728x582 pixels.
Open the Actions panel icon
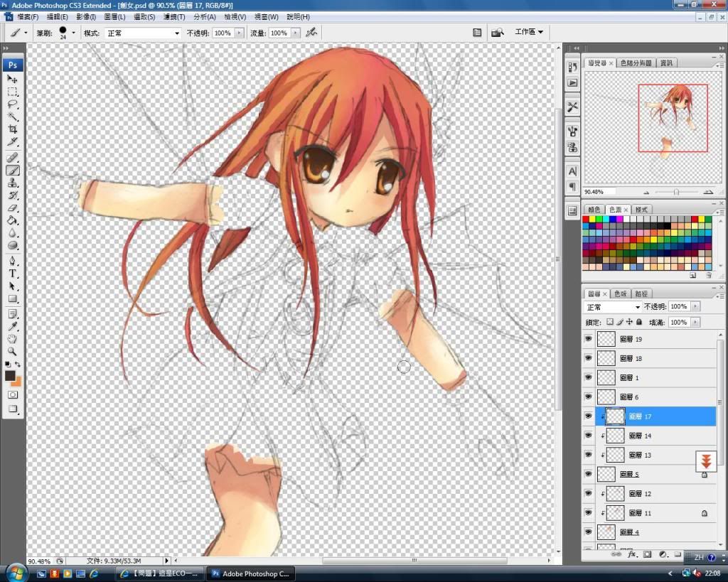pos(572,82)
